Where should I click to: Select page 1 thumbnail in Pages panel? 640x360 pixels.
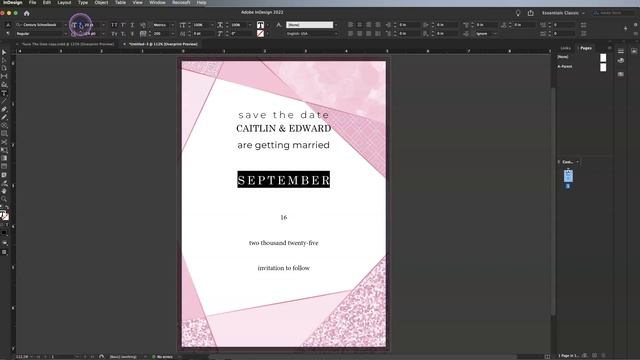(x=568, y=176)
